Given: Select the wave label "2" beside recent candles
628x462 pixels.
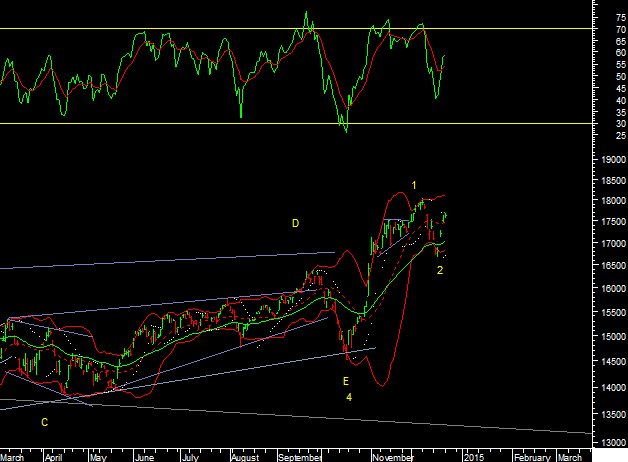Looking at the screenshot, I should point(440,270).
